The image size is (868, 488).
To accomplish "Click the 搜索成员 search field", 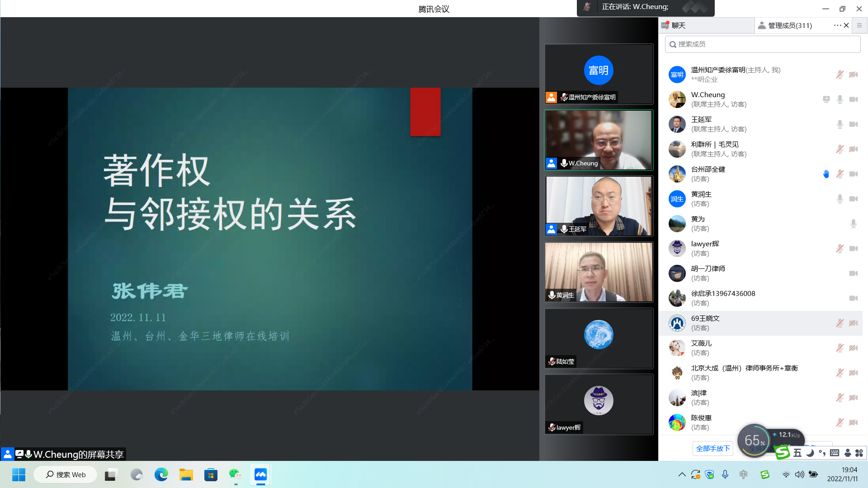I will 762,44.
